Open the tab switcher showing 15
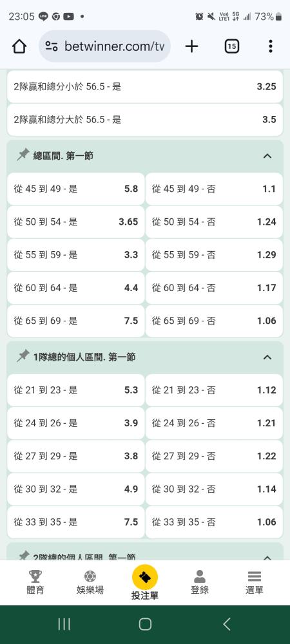The width and height of the screenshot is (290, 644). tap(231, 46)
